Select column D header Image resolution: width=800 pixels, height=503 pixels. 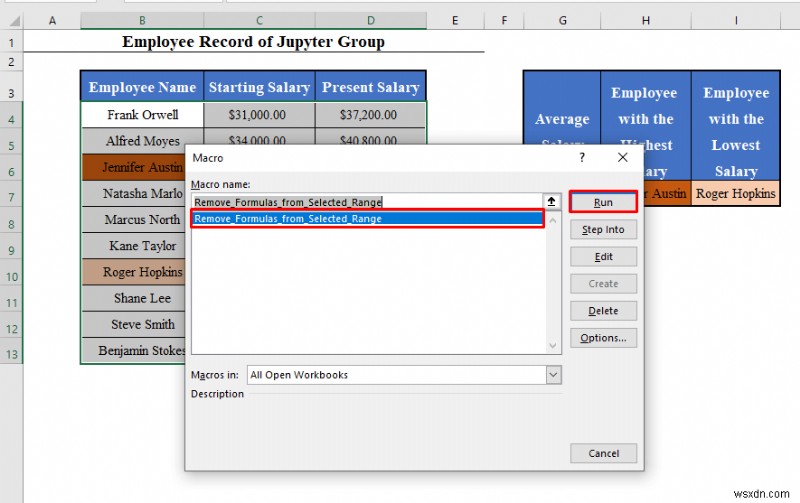371,20
